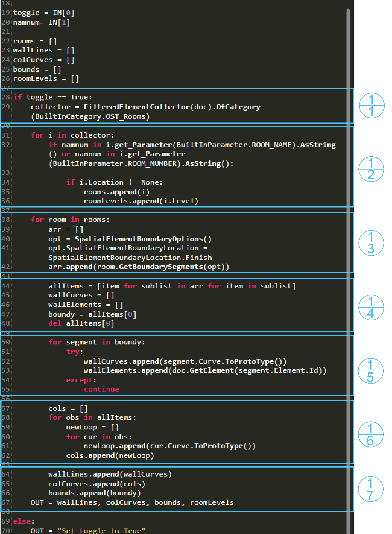Click the 'continue' keyword on line 55

click(x=101, y=389)
